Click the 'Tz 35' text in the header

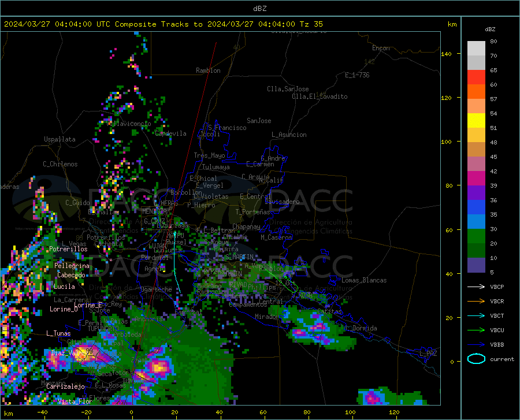point(311,24)
